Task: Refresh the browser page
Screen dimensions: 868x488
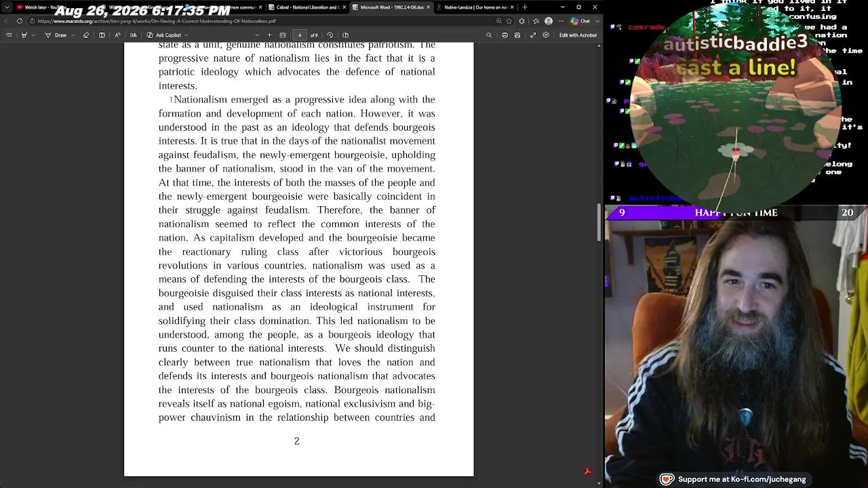Action: coord(19,21)
